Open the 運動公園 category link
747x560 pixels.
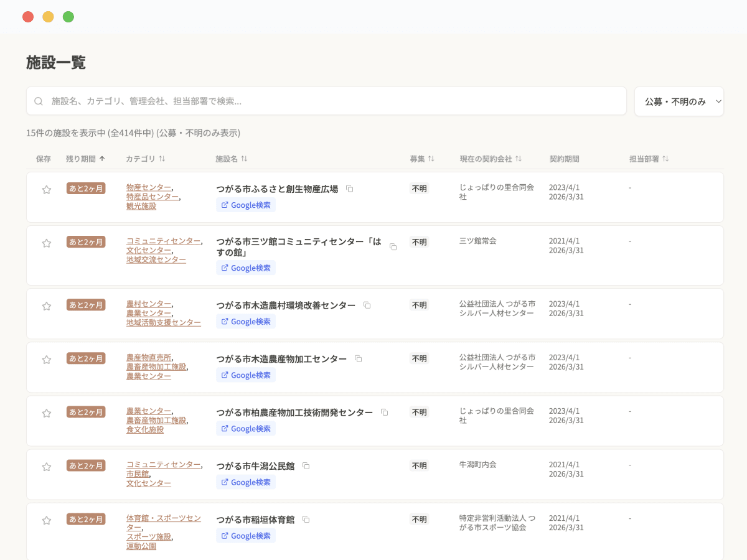coord(141,546)
